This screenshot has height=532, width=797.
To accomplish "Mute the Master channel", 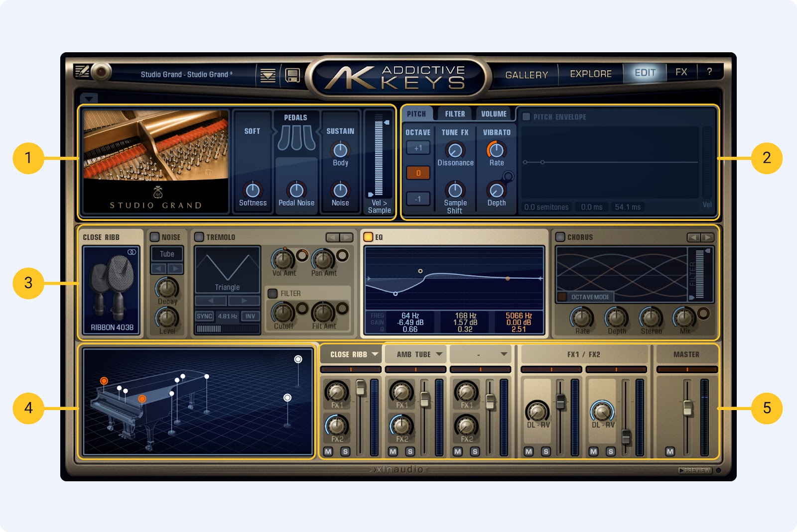I will (670, 451).
